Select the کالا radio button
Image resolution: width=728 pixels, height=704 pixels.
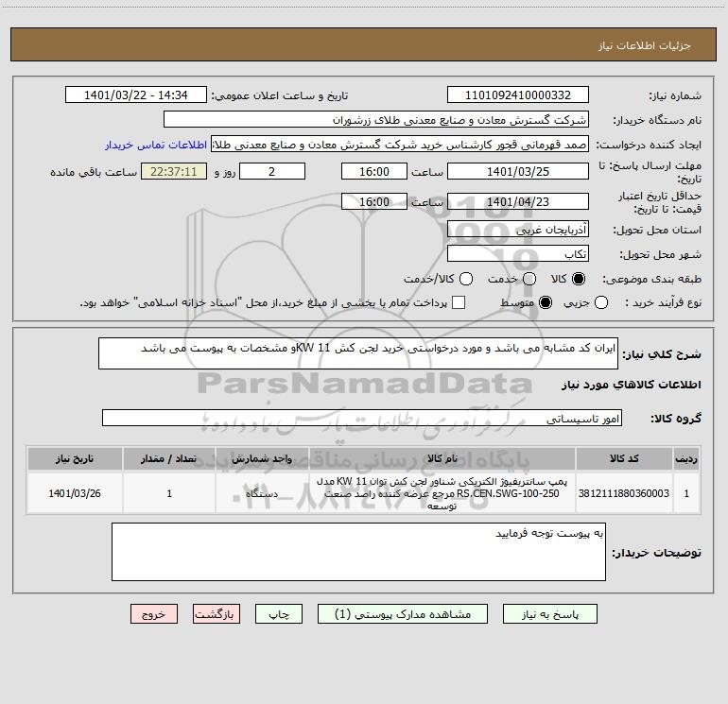[x=579, y=279]
